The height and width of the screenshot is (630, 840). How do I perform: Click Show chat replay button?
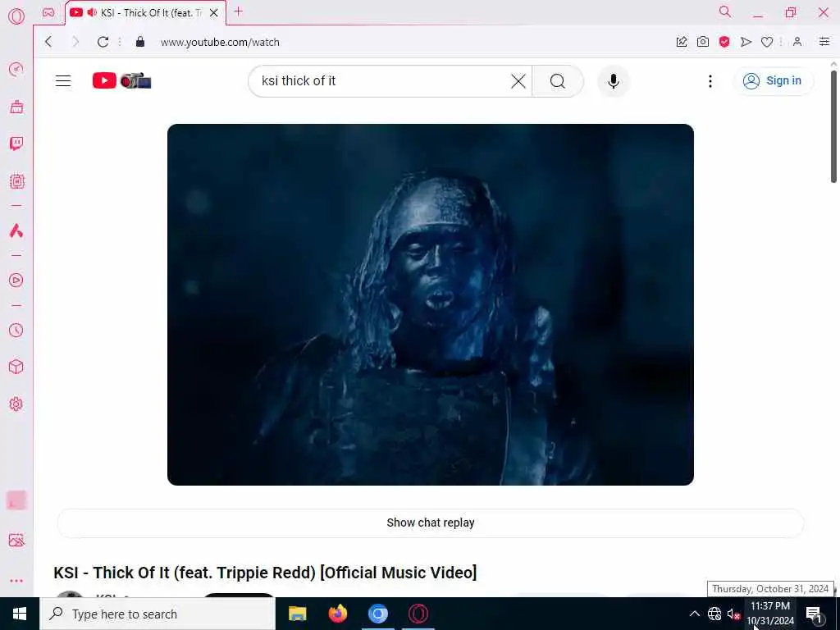point(430,523)
